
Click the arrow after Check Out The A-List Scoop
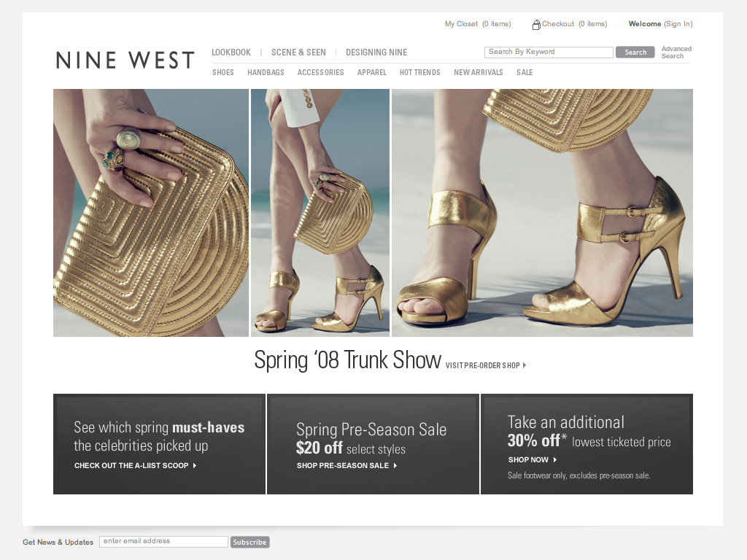[x=194, y=466]
